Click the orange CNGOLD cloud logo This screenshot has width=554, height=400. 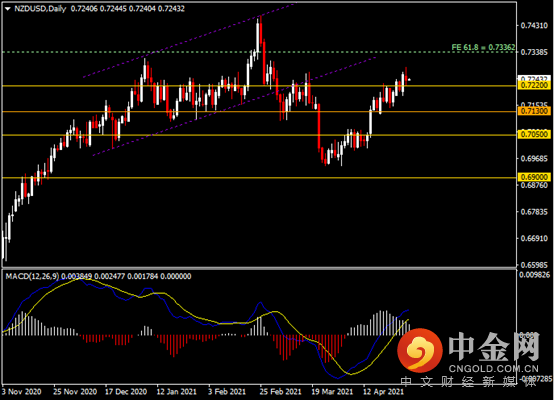420,351
